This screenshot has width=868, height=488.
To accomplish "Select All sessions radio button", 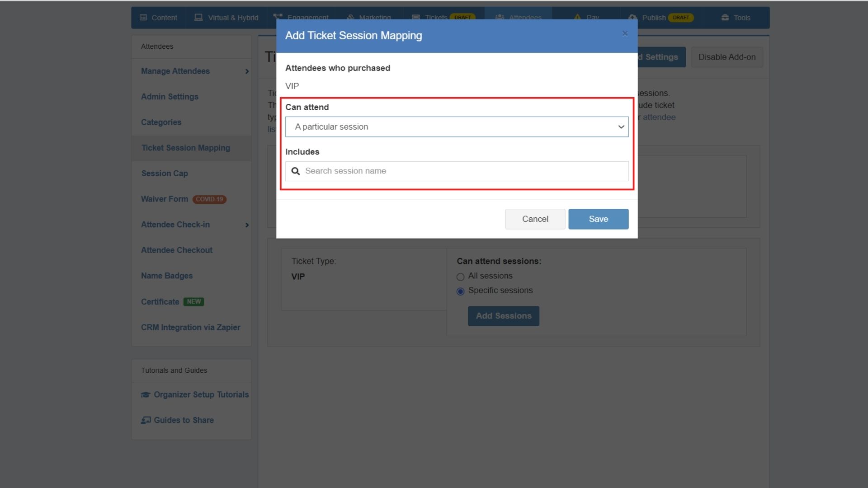I will [x=460, y=277].
